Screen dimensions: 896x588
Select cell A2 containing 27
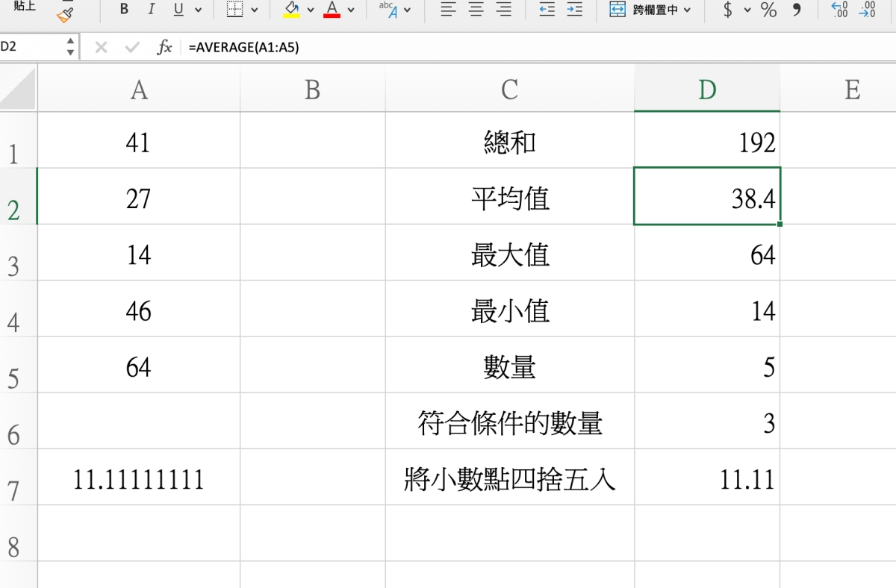(x=139, y=196)
